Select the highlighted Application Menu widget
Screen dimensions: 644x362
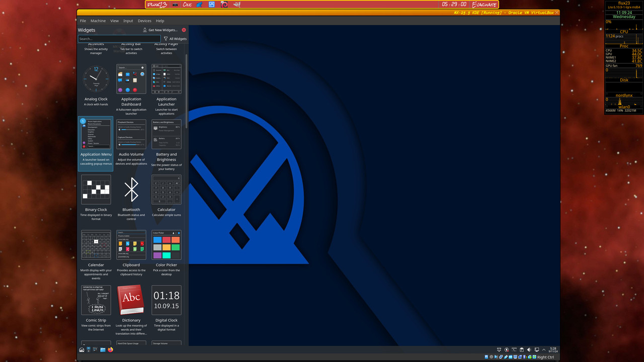tap(96, 144)
